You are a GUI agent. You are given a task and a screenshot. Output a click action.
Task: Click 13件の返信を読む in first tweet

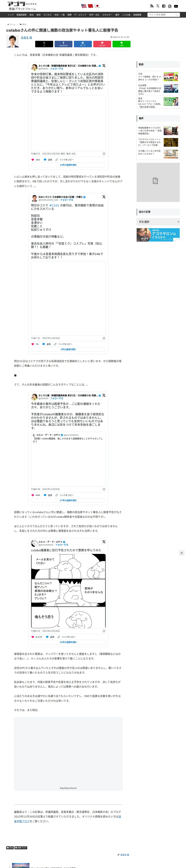click(68, 165)
